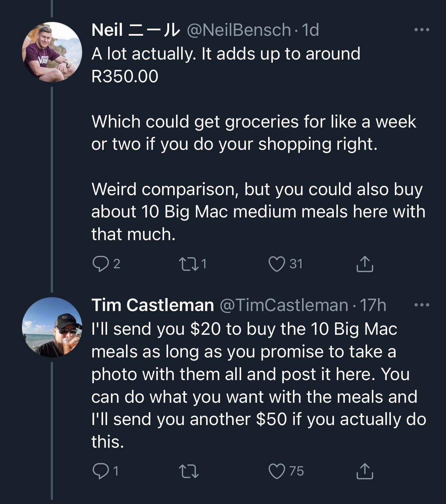Viewport: 446px width, 504px height.
Task: Open the @TimCastleman handle
Action: tap(283, 305)
